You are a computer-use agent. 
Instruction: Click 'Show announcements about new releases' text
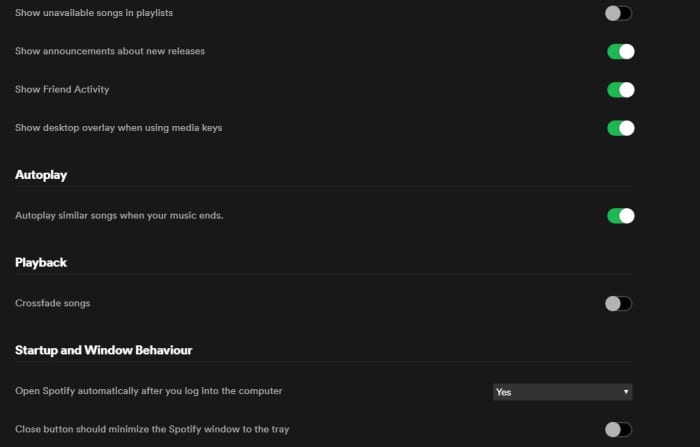[110, 51]
